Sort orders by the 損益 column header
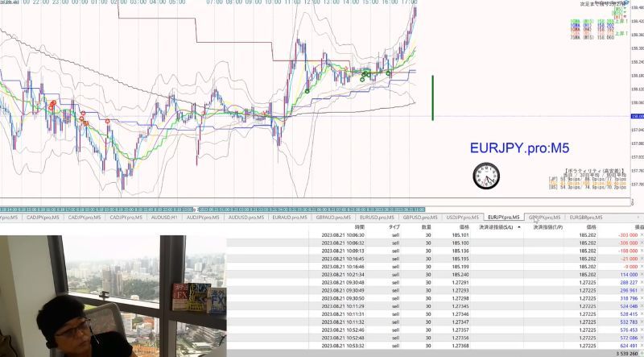Screen dimensions: 644x357 pyautogui.click(x=639, y=227)
